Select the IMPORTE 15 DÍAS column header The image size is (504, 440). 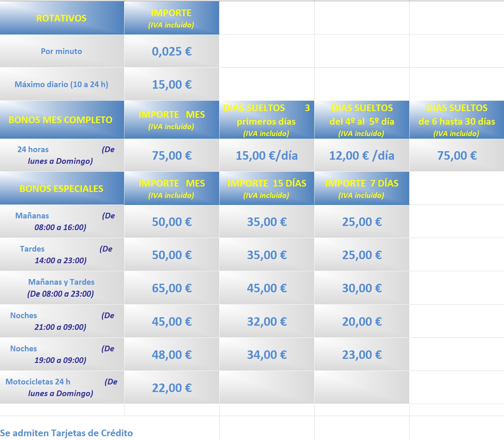pos(267,189)
